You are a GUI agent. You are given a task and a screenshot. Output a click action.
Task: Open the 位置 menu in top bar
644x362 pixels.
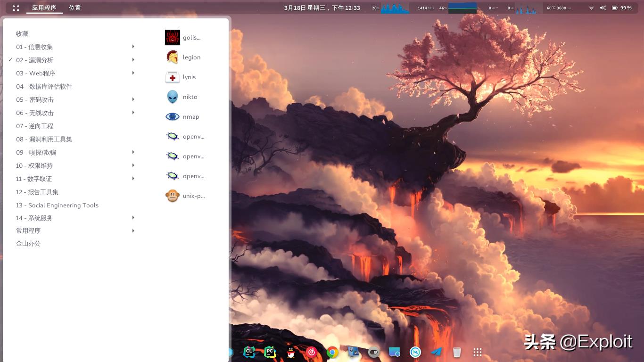click(x=74, y=8)
